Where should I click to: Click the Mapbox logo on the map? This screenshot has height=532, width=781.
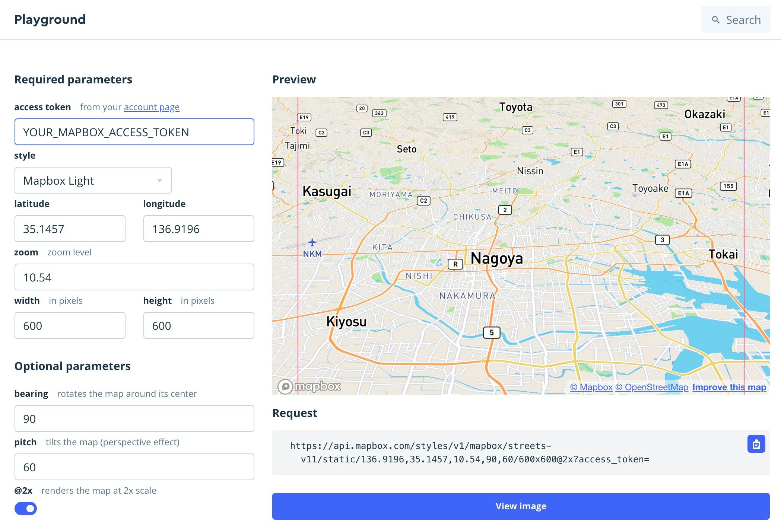[309, 386]
